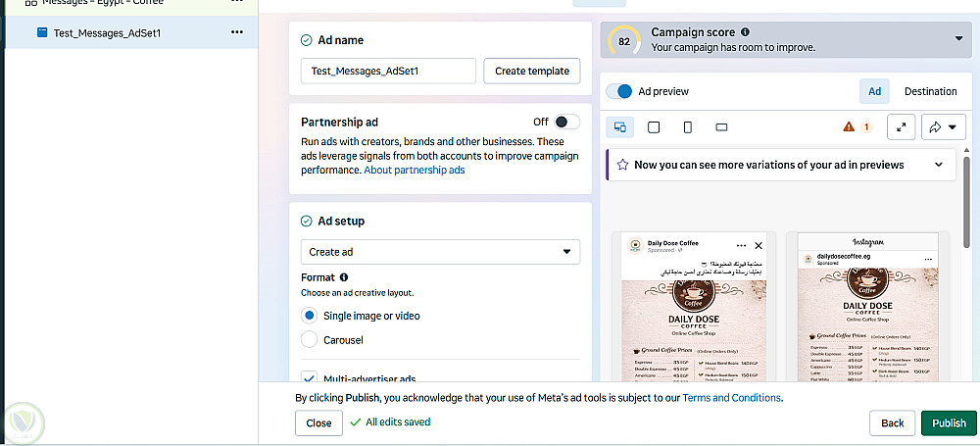Click the orange warning triangle icon
Viewport: 980px width, 446px height.
[x=849, y=127]
